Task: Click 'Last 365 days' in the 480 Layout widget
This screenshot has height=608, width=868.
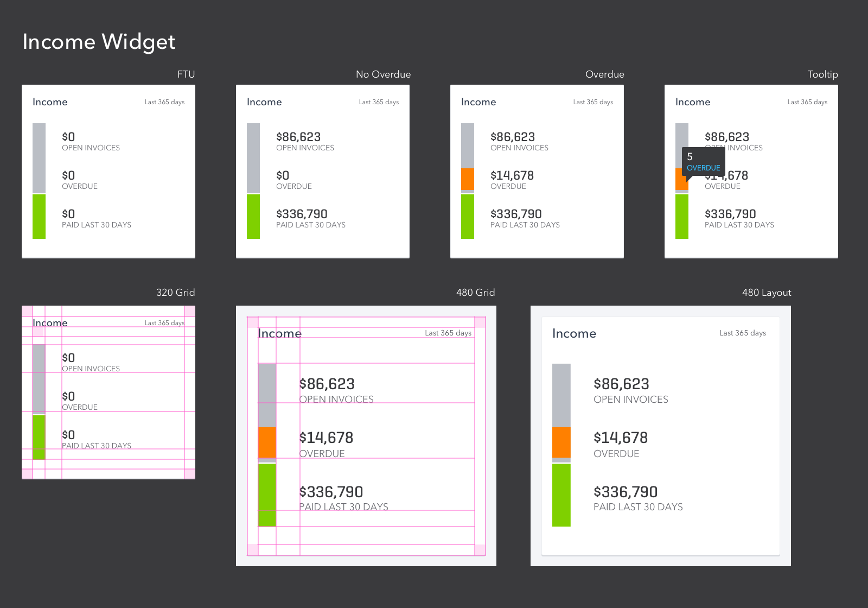Action: click(x=743, y=333)
